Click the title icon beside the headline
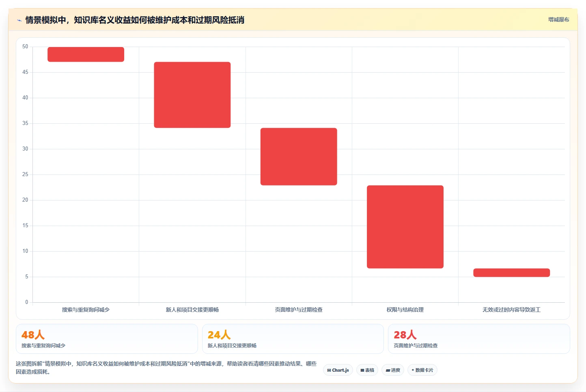 pos(19,20)
